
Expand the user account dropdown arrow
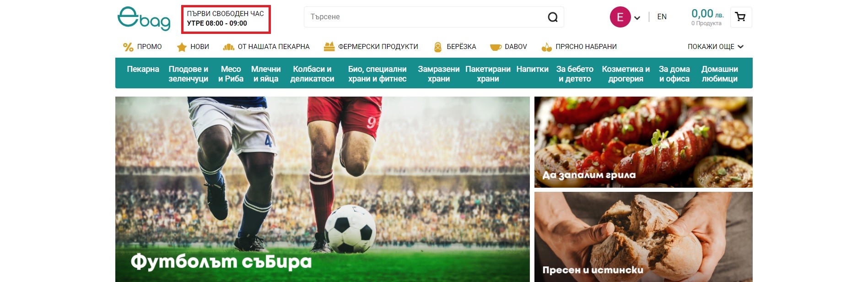(637, 18)
